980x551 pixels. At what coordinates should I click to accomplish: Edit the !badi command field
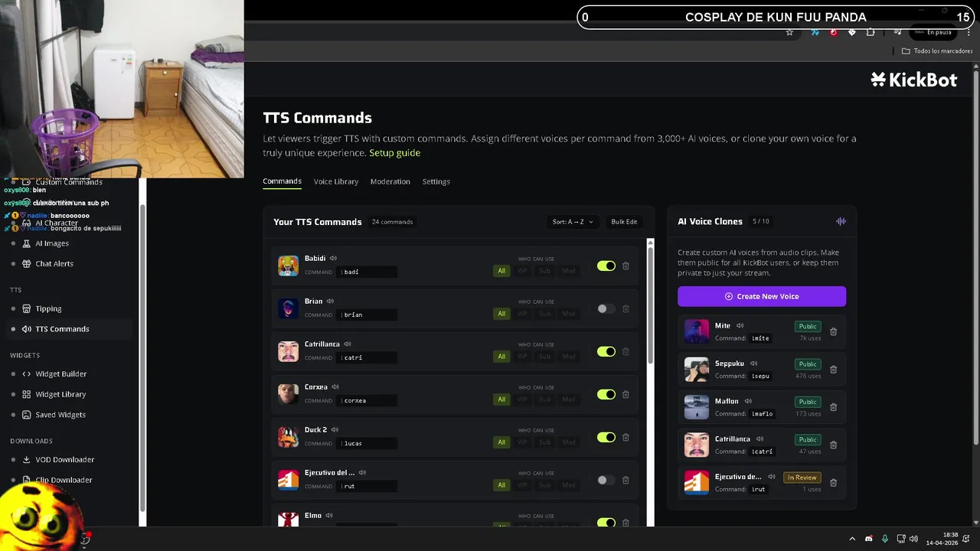[367, 272]
